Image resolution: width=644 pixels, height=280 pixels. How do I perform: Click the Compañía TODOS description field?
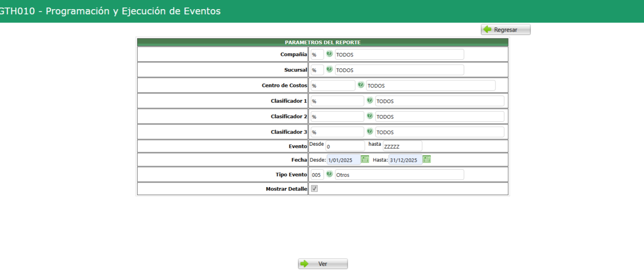coord(399,54)
